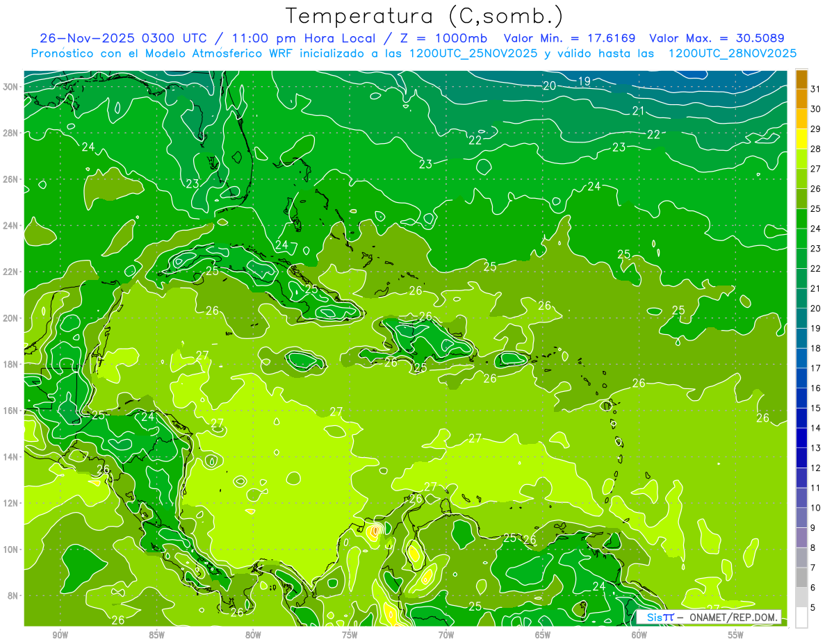The width and height of the screenshot is (834, 644).
Task: Click the 75W longitude axis label
Action: coord(350,635)
